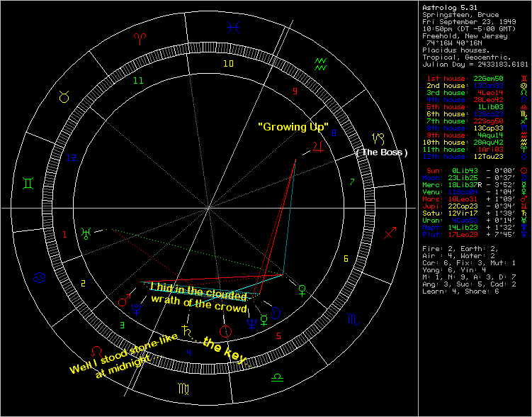Select the lyric "Well I stood stone-like"

(x=124, y=353)
